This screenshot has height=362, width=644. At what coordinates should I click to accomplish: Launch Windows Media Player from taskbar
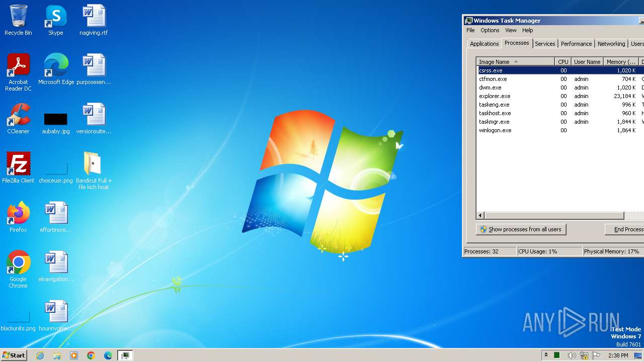point(74,355)
